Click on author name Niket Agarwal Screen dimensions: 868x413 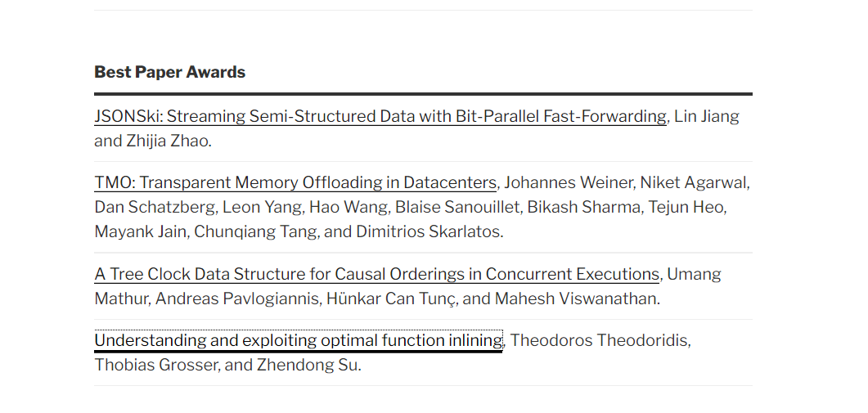693,182
